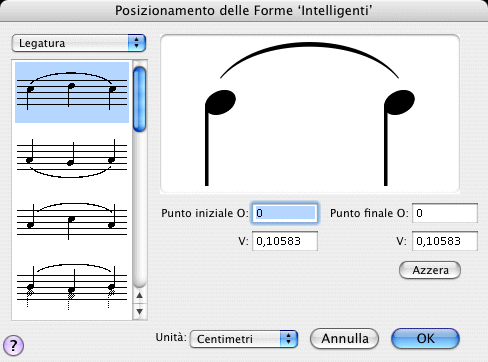
Task: Click the slur curve in the preview
Action: pyautogui.click(x=309, y=45)
